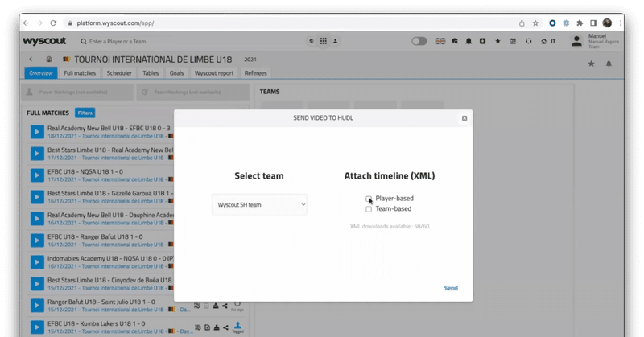Switch to the Full matches tab
The height and width of the screenshot is (337, 644).
80,73
